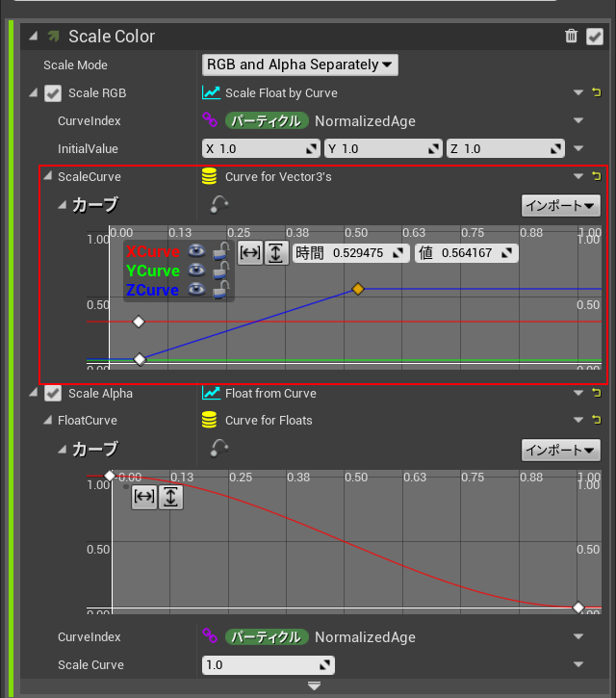Toggle YCurve visibility eye
The height and width of the screenshot is (698, 616).
pyautogui.click(x=196, y=271)
